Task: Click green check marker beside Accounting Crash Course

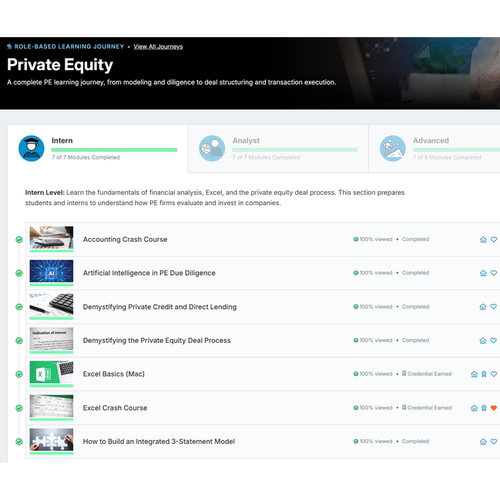Action: click(x=19, y=239)
